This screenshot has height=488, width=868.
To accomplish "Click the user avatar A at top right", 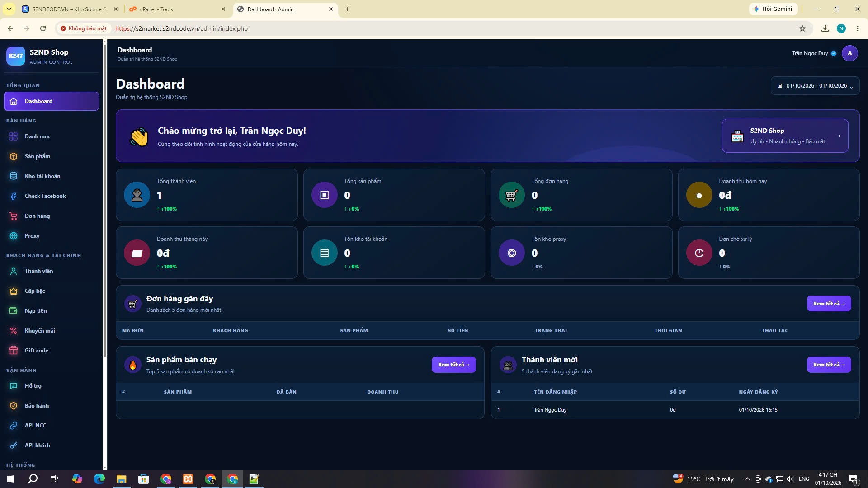I will click(x=849, y=53).
